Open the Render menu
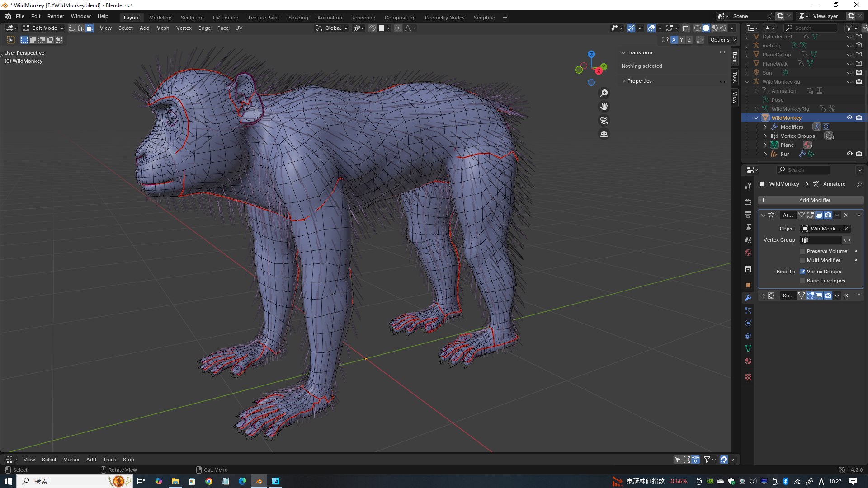 coord(56,16)
